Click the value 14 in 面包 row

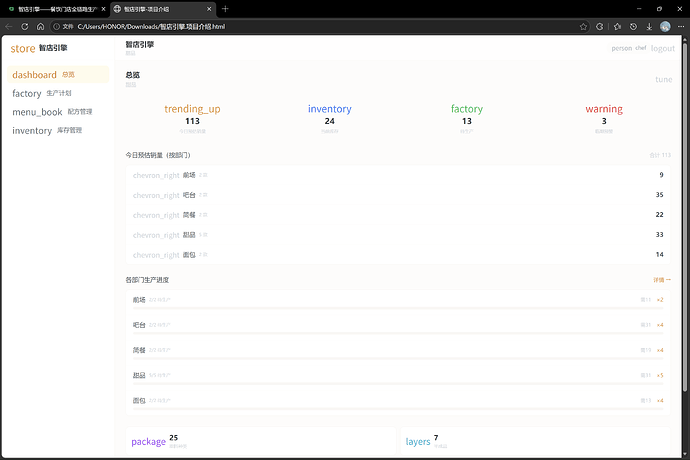point(659,254)
